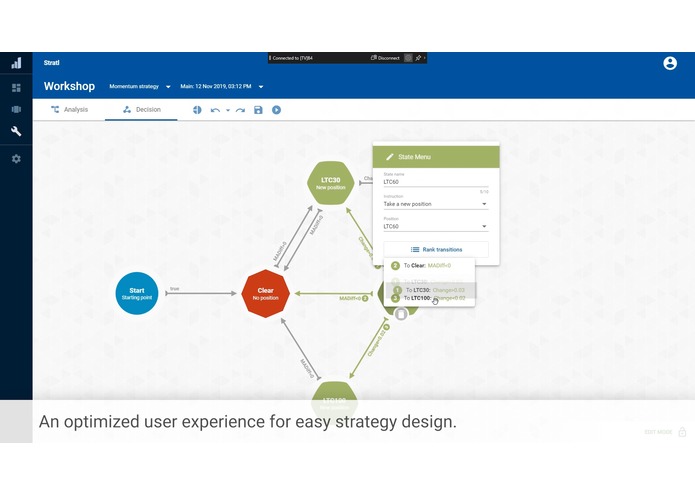Select the 'To LTC100' transition row
Screen dimensions: 695x494
point(429,299)
